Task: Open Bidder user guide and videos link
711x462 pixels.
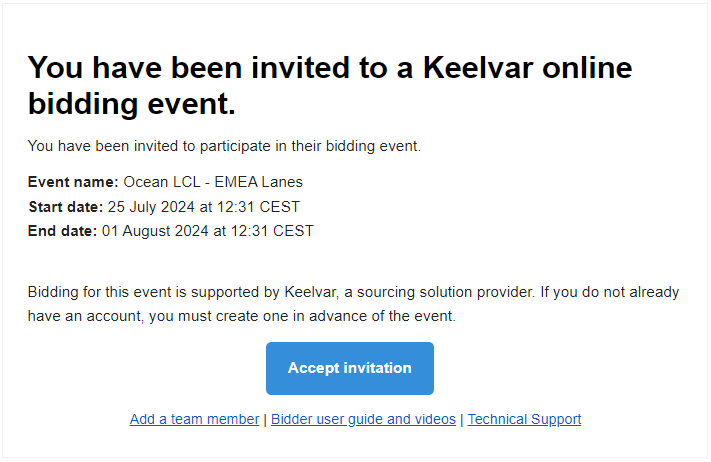Action: coord(363,419)
